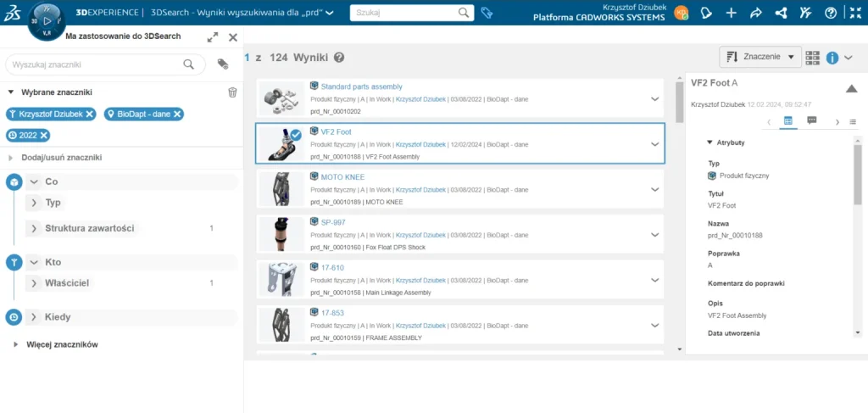Image resolution: width=868 pixels, height=413 pixels.
Task: Expand the Kiedy category
Action: tap(34, 317)
